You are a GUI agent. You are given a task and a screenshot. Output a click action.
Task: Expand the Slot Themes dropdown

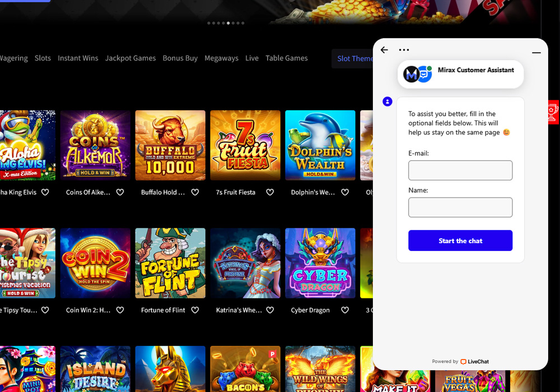pyautogui.click(x=354, y=58)
